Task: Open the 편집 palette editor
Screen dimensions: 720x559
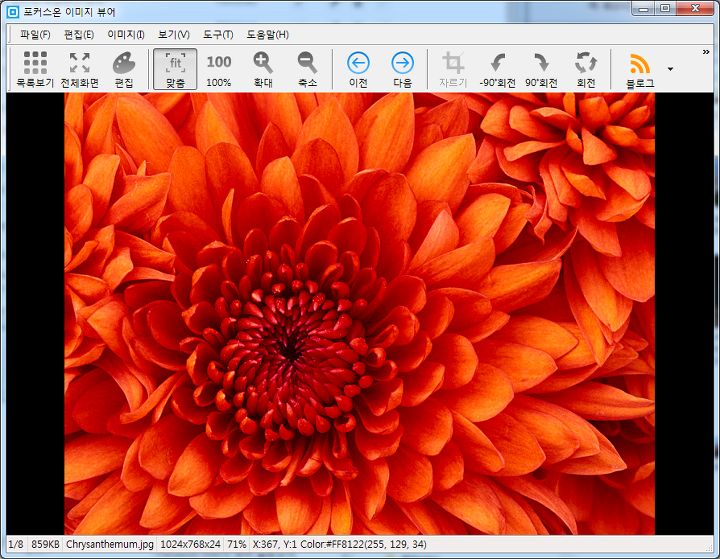Action: click(x=124, y=69)
